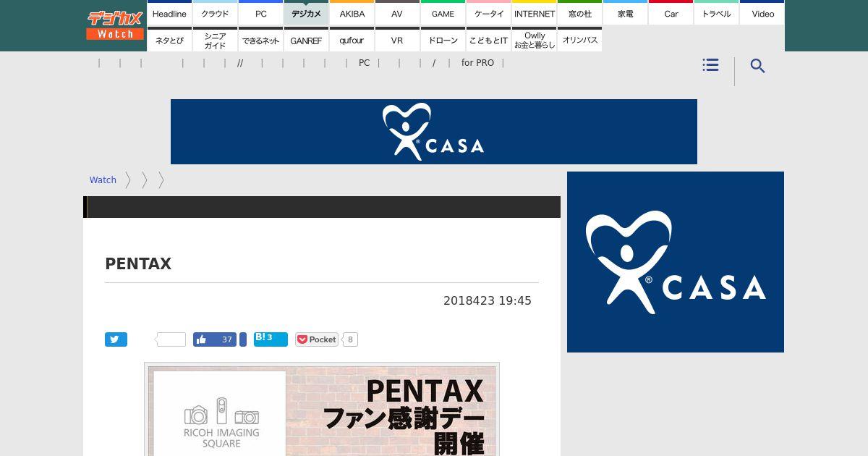This screenshot has width=868, height=456.
Task: Click the magnifier search icon
Action: pyautogui.click(x=757, y=66)
